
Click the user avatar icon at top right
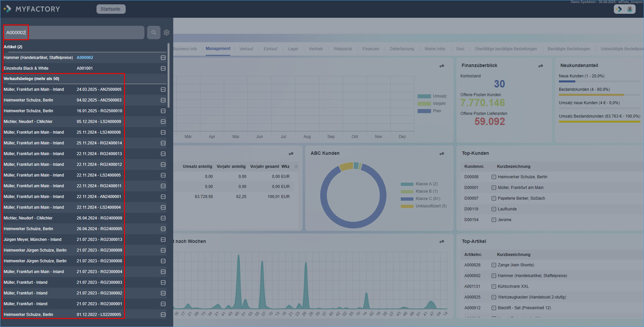pos(630,9)
